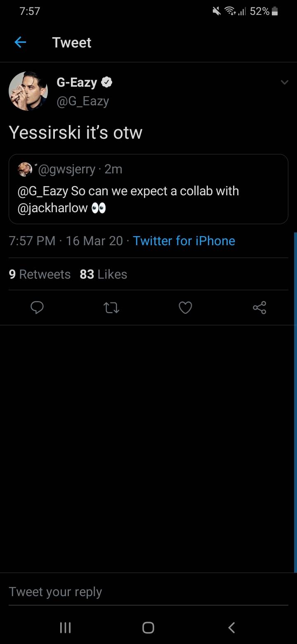Open the quoted tweet from @gwsjerry
297x644 pixels.
(x=148, y=189)
